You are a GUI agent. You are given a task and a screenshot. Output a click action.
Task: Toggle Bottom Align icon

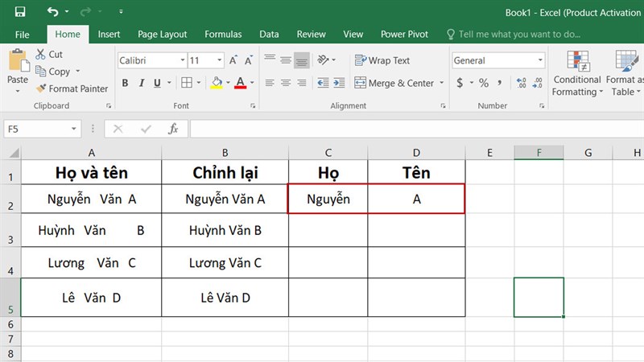tap(302, 61)
